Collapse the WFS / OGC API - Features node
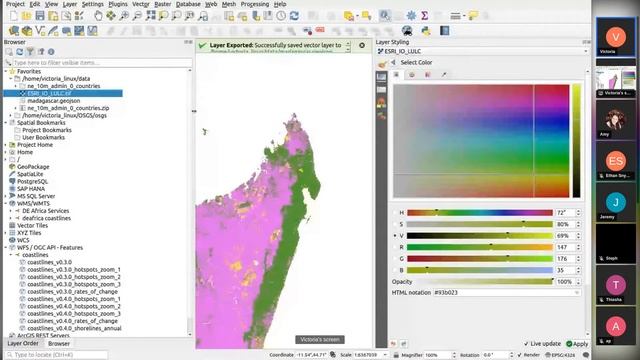The image size is (640, 360). coord(6,247)
